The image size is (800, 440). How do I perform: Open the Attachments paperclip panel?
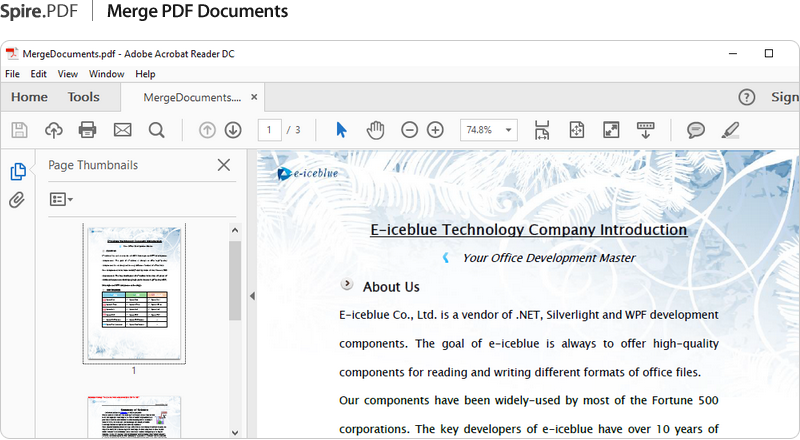click(17, 200)
